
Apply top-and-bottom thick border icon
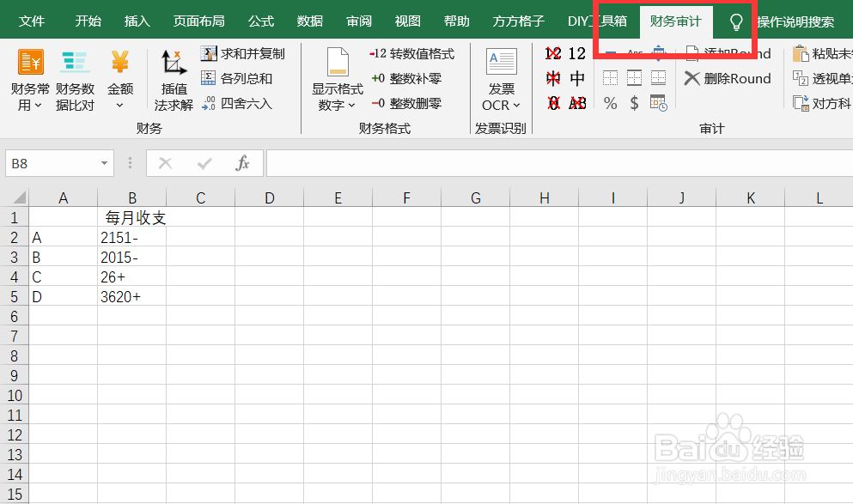(x=634, y=78)
